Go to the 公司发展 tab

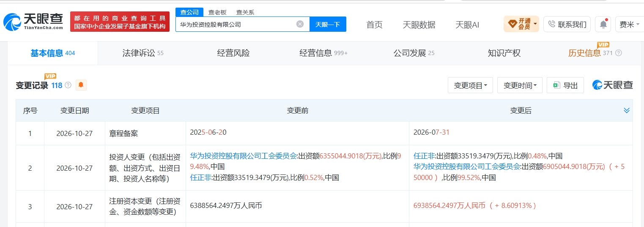pos(414,53)
